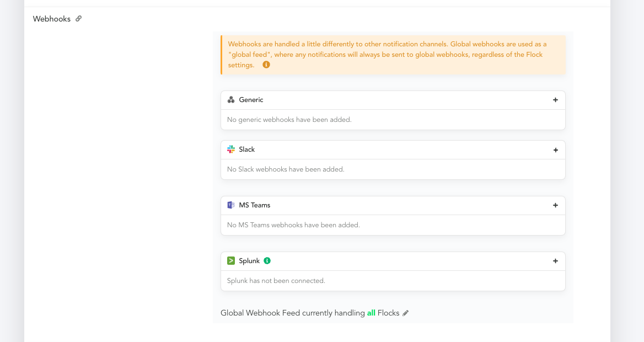The width and height of the screenshot is (644, 342).
Task: Click the orange global webhooks warning message
Action: point(393,55)
